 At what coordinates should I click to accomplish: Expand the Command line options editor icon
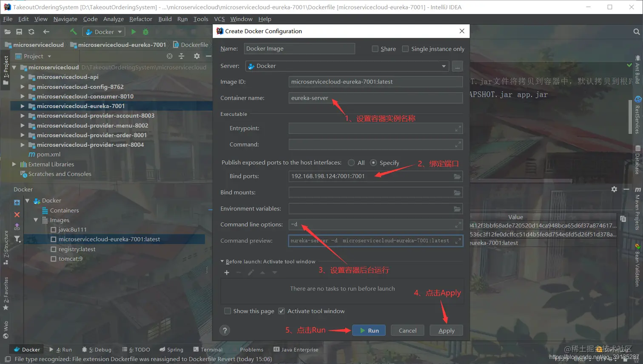[x=458, y=225]
